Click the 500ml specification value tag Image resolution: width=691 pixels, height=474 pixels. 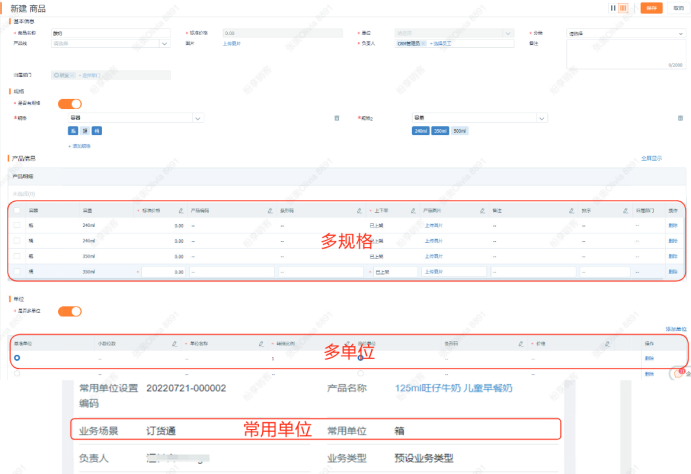[459, 131]
